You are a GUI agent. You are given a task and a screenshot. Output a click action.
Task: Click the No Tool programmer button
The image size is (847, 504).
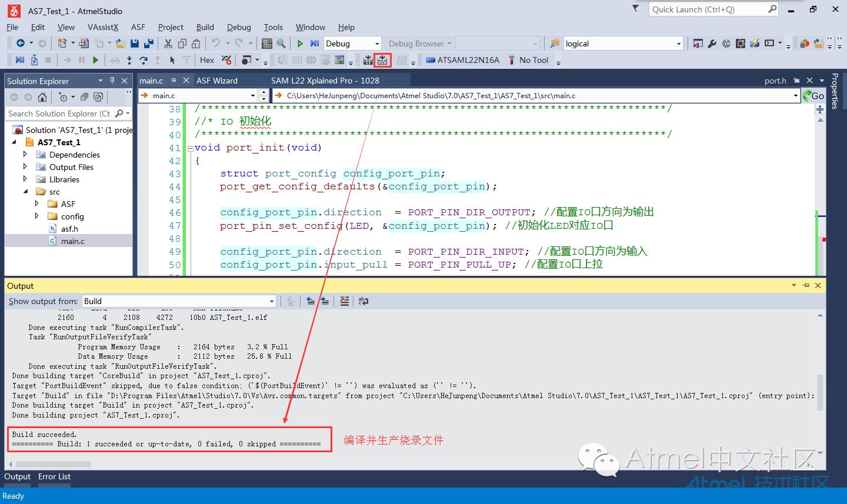(x=528, y=60)
